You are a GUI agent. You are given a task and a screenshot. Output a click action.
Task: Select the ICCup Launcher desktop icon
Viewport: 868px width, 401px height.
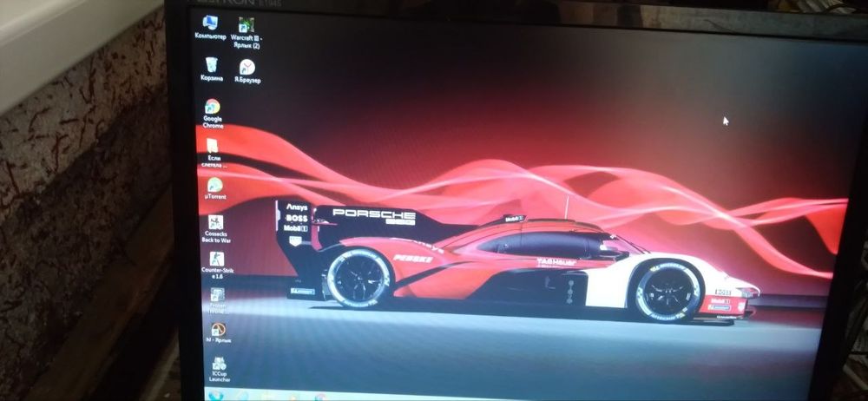click(x=220, y=370)
